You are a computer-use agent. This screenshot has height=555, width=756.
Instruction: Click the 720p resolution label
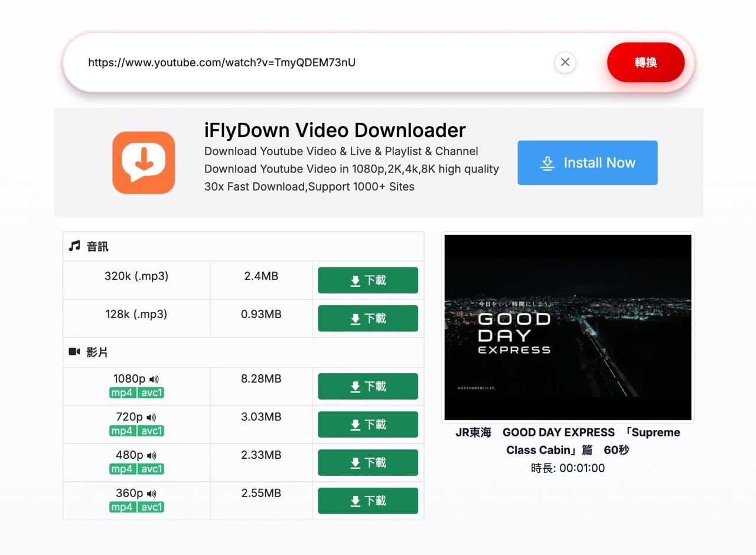click(129, 417)
